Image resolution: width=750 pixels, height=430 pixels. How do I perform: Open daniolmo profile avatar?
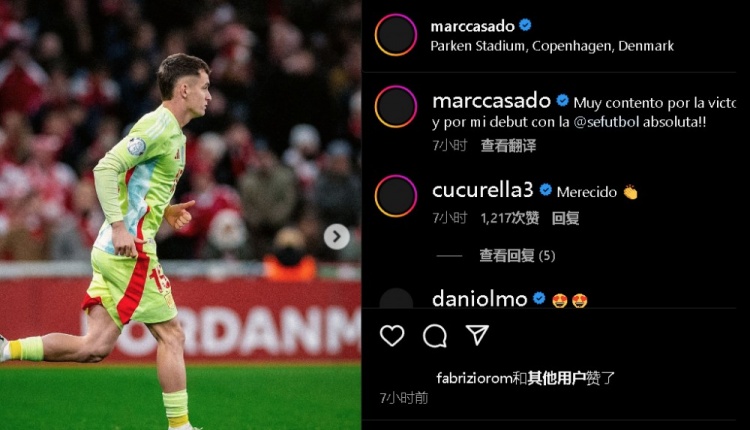click(x=396, y=299)
